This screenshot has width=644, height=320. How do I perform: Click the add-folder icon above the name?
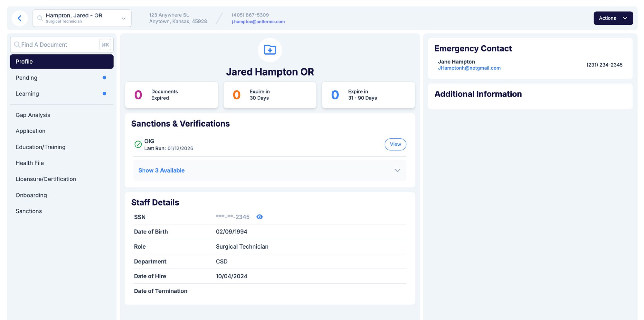point(270,50)
